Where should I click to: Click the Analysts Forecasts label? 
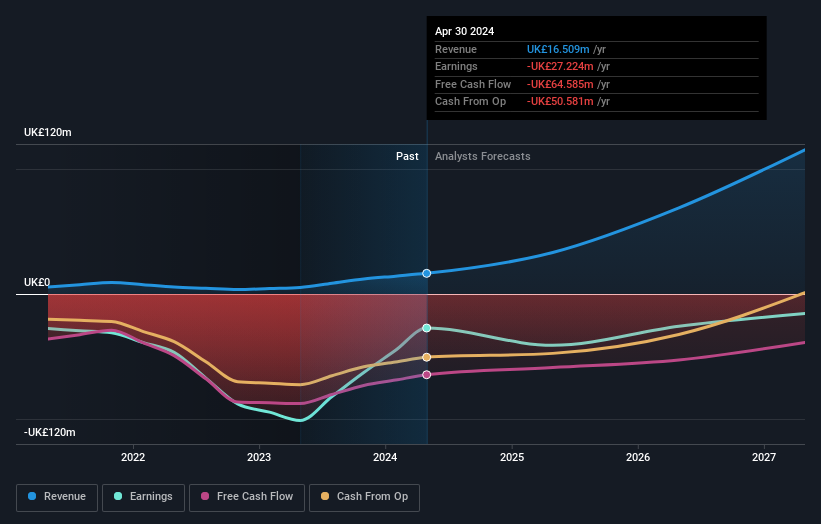point(483,156)
